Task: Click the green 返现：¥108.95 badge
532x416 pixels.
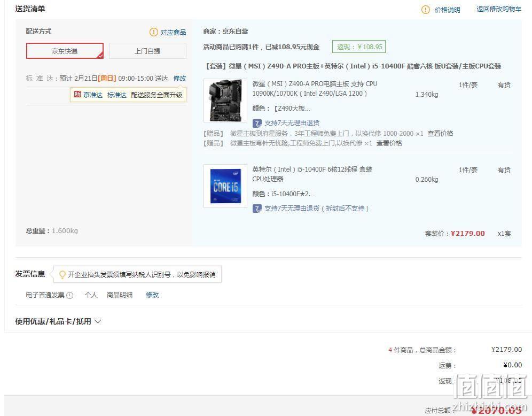Action: click(x=359, y=47)
